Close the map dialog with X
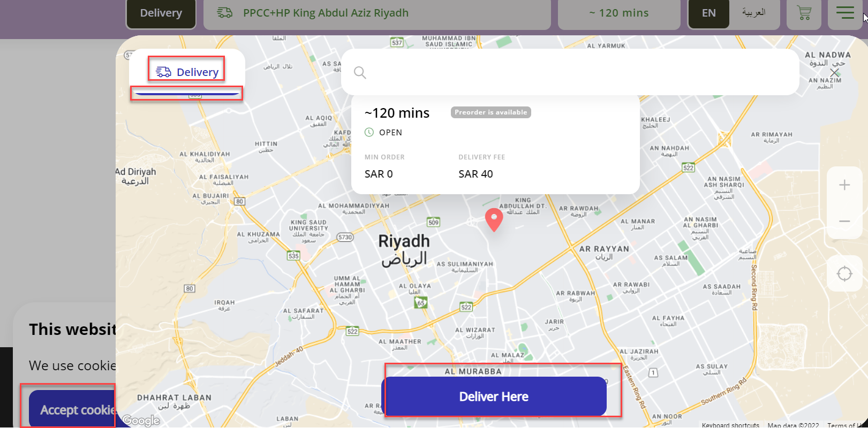 pyautogui.click(x=834, y=73)
